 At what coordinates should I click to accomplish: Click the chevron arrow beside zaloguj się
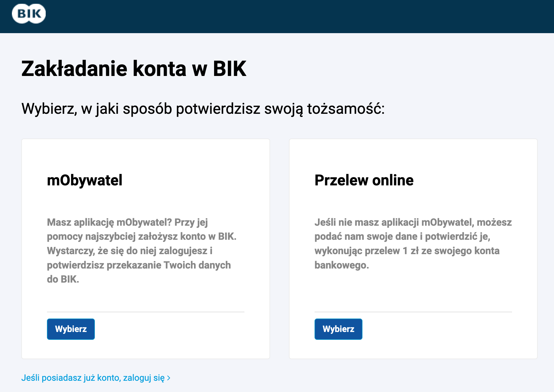point(169,378)
